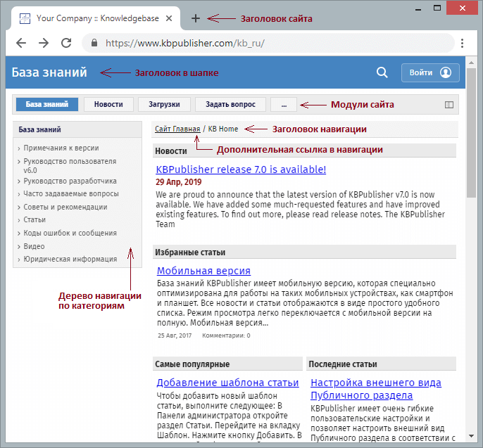The width and height of the screenshot is (483, 448).
Task: Open Настройка внешнего вида Публичного раздела
Action: 376,389
